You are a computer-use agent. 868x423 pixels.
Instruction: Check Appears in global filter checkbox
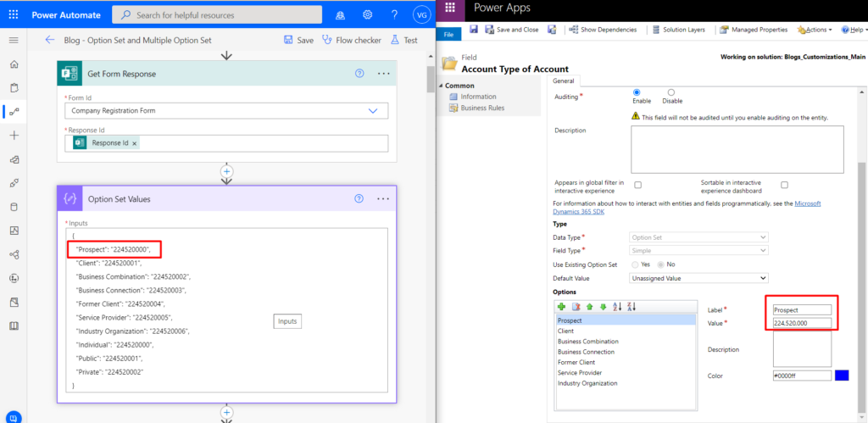coord(637,184)
